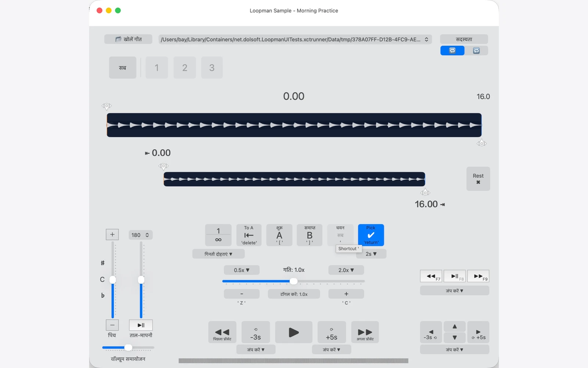Image resolution: width=588 pixels, height=368 pixels.
Task: Click the speed slider track
Action: point(293,281)
